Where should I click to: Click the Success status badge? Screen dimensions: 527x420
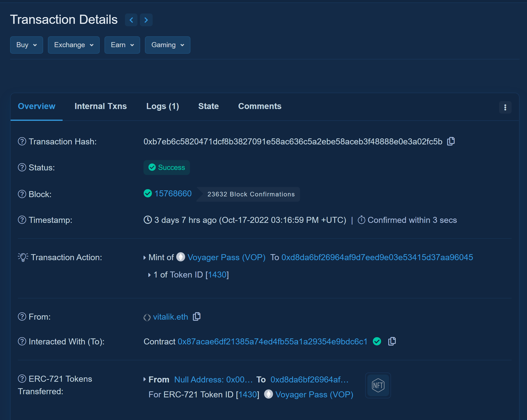[x=166, y=167]
